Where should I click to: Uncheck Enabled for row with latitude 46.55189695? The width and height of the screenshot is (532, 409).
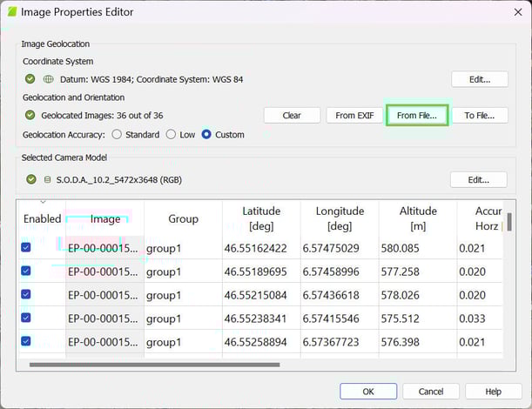tap(26, 271)
